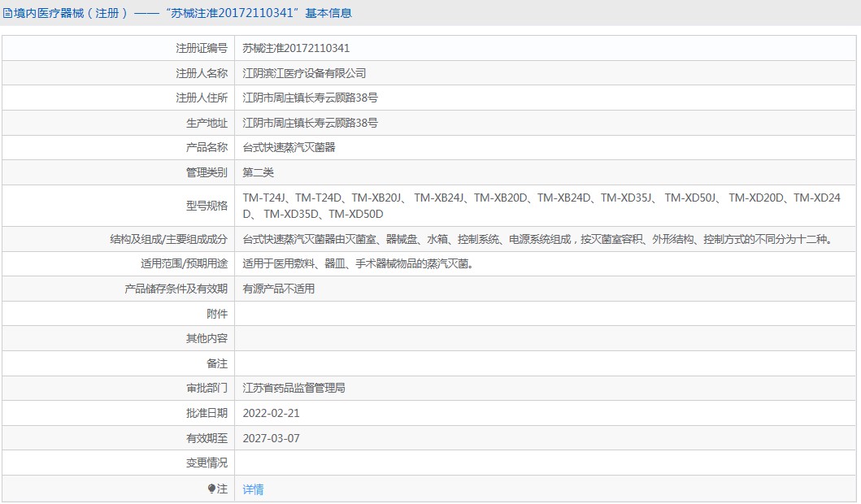Click the 型号规格 row label
This screenshot has height=504, width=861.
207,206
